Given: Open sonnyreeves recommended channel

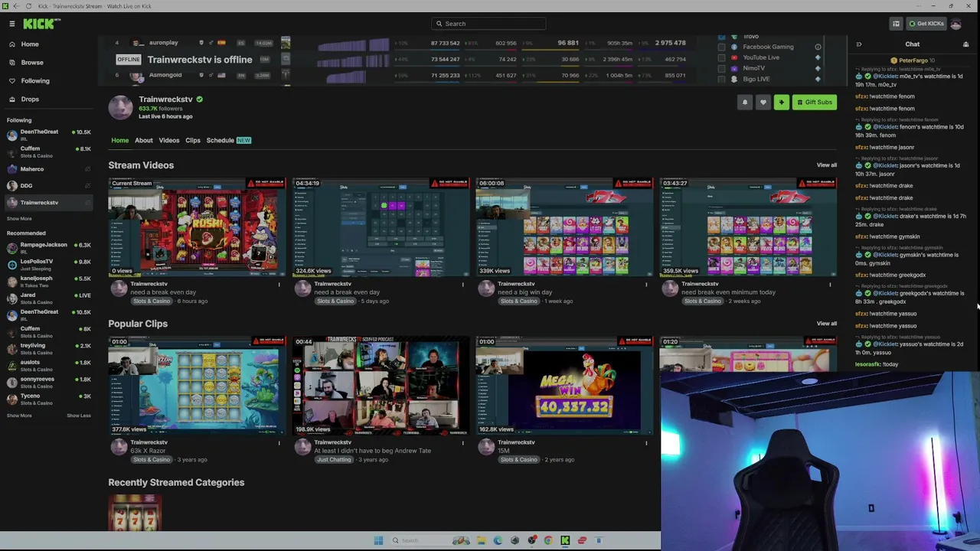Looking at the screenshot, I should click(x=48, y=383).
